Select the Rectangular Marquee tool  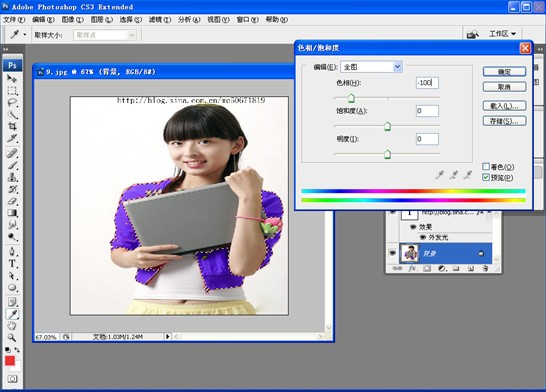pos(12,91)
